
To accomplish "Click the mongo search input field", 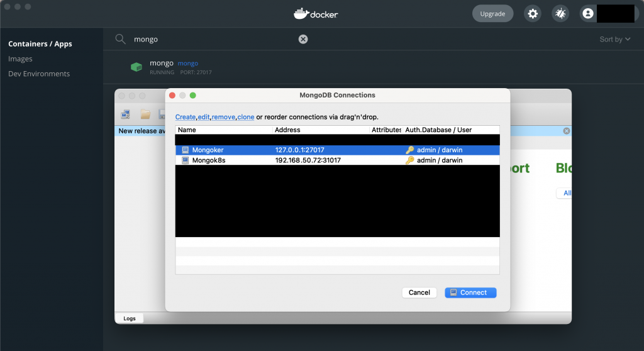I will (214, 39).
